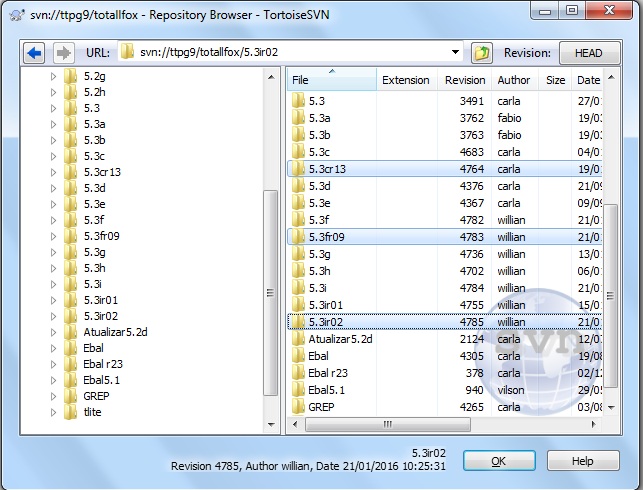Screen dimensions: 643x490
Task: Click the forward navigation arrow button
Action: (64, 53)
